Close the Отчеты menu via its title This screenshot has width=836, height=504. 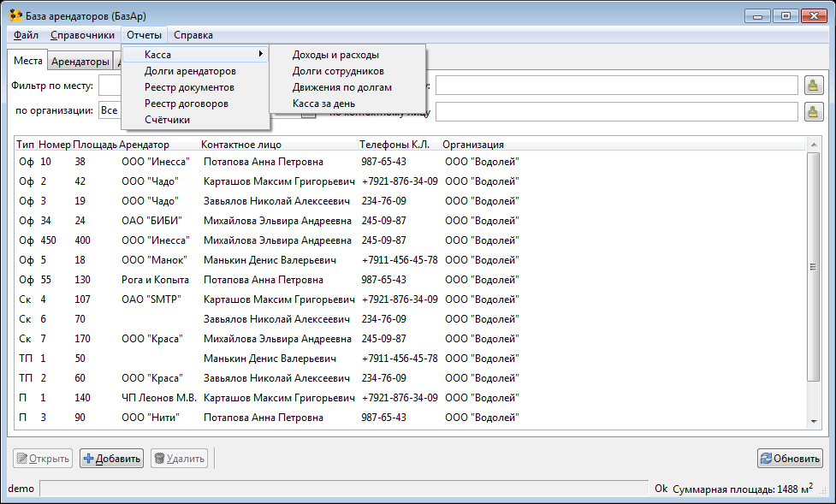pyautogui.click(x=144, y=35)
